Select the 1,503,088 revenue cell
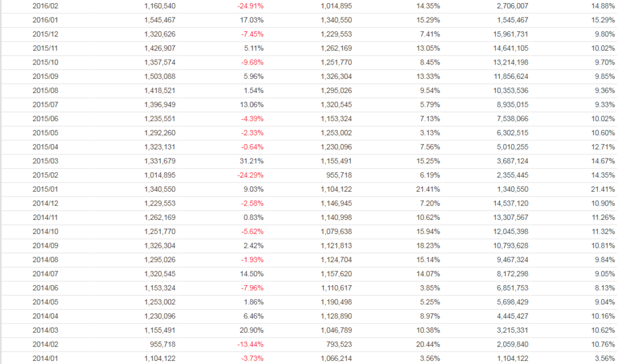Viewport: 617px width, 364px height. tap(160, 77)
